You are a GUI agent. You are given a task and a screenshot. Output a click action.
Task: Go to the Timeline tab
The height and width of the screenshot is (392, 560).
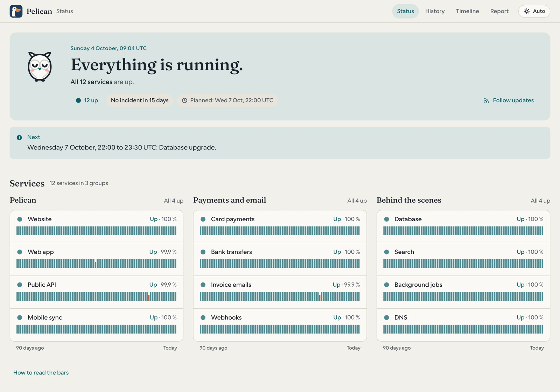[467, 11]
